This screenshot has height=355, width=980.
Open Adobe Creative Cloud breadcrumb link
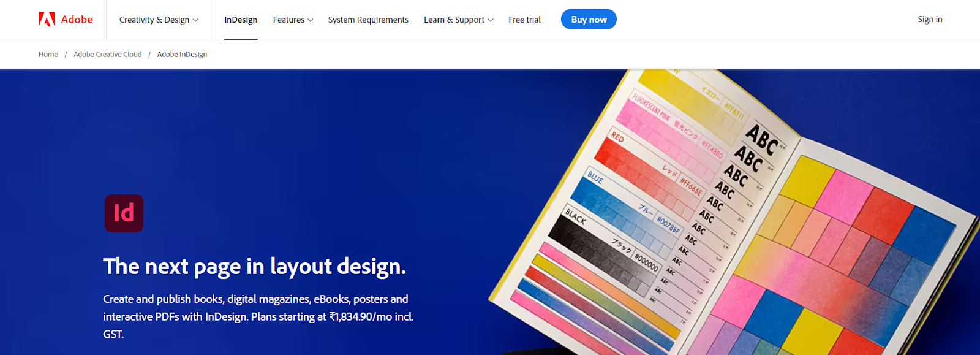pyautogui.click(x=108, y=55)
